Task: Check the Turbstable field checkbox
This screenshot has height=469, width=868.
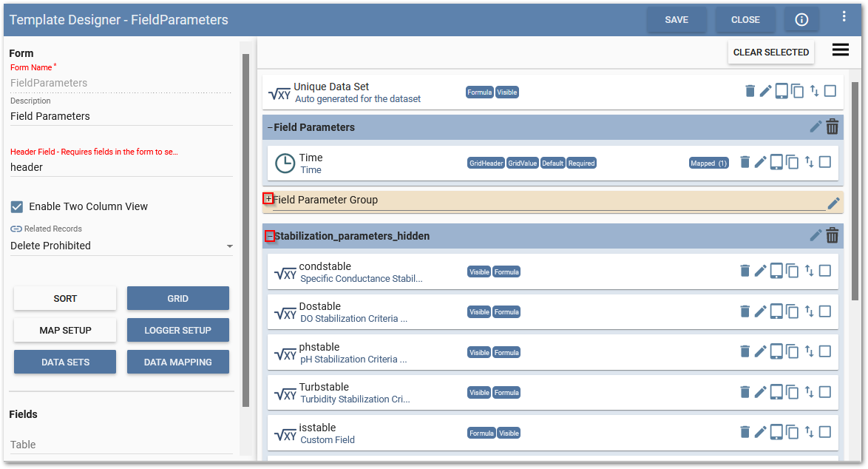Action: click(x=825, y=391)
